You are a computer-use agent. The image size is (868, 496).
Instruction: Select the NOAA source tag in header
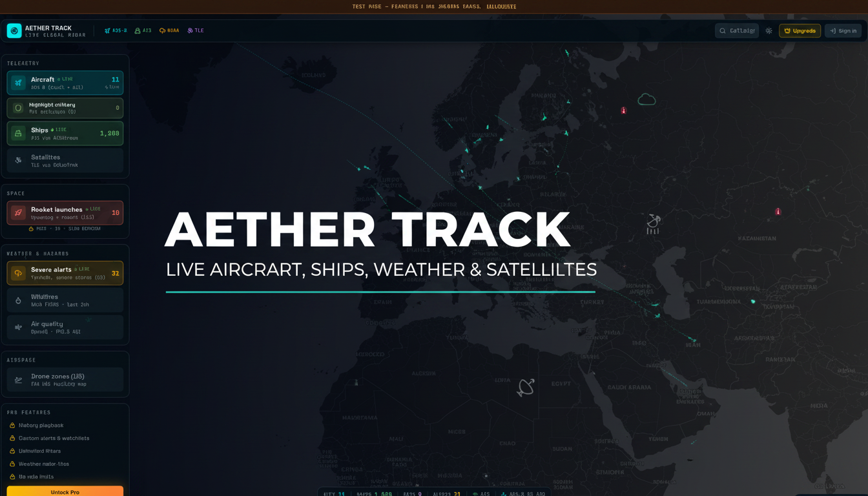169,31
